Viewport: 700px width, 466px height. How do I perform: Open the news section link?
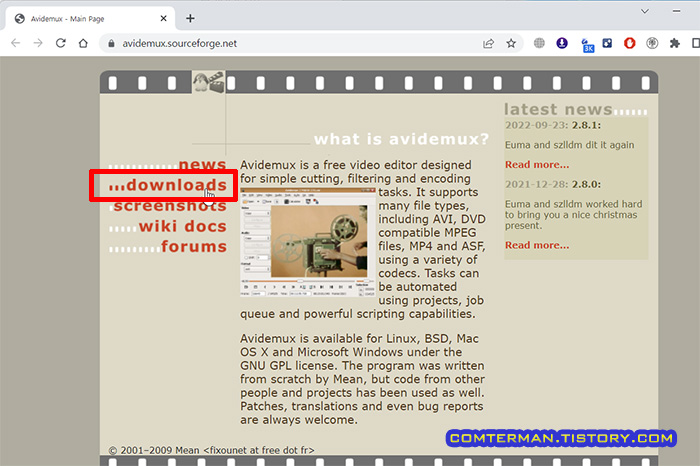202,165
